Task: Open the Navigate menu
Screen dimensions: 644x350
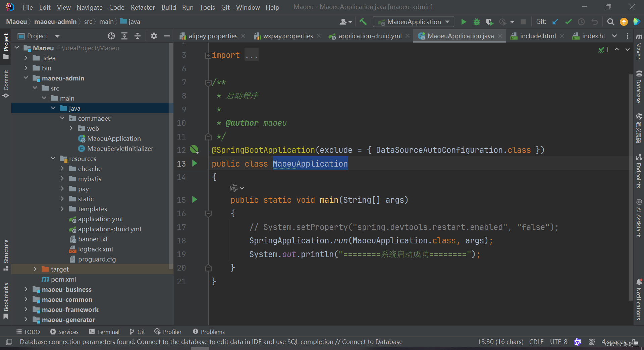Action: coord(90,7)
